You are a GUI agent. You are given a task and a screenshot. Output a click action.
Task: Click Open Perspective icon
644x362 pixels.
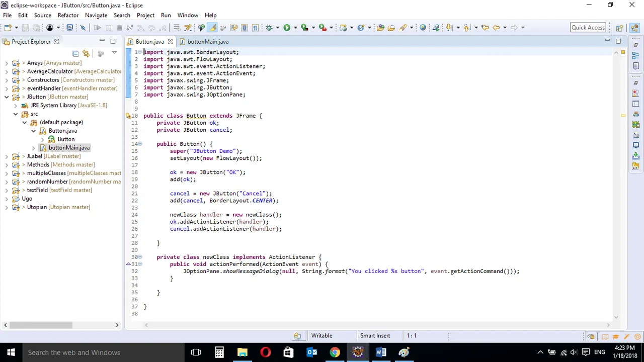pos(619,28)
